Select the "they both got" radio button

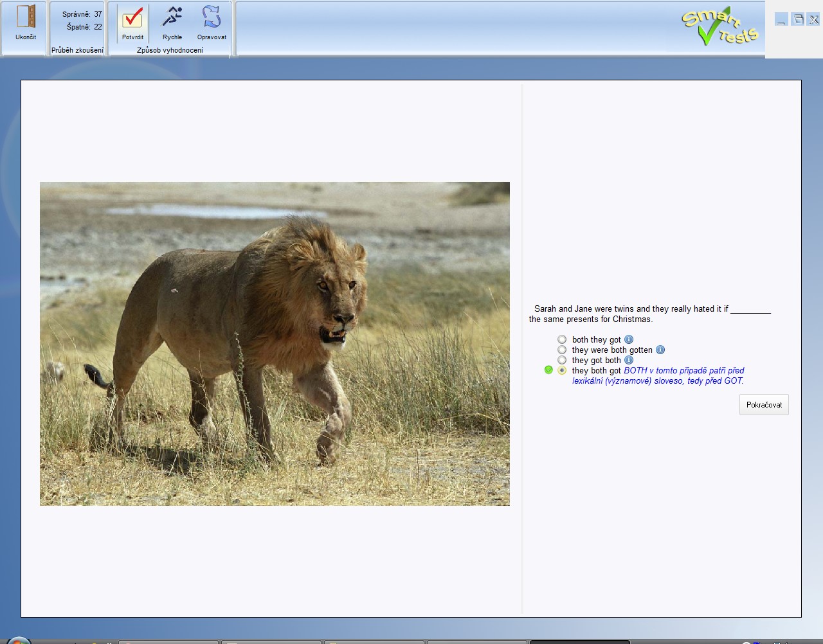(562, 370)
